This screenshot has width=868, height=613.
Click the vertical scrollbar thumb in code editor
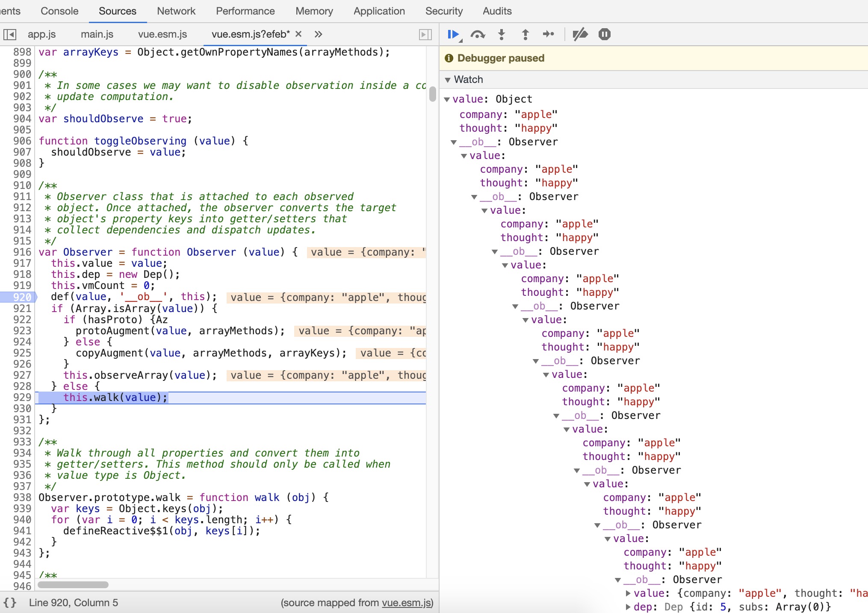point(432,94)
